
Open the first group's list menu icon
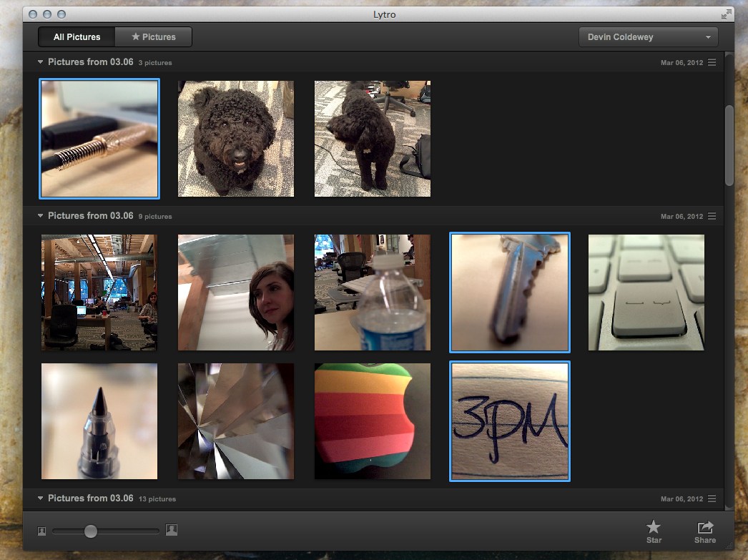click(712, 63)
